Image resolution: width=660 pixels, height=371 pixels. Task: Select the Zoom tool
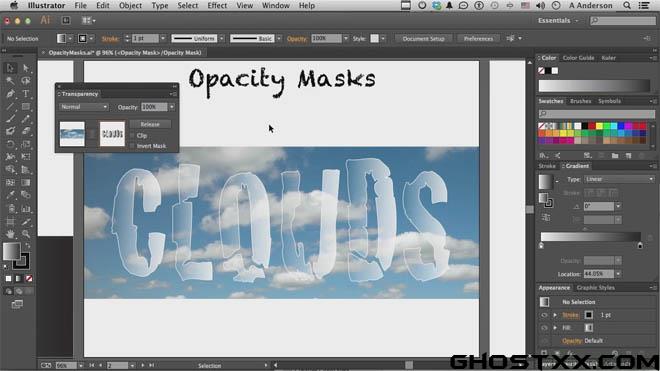point(26,234)
